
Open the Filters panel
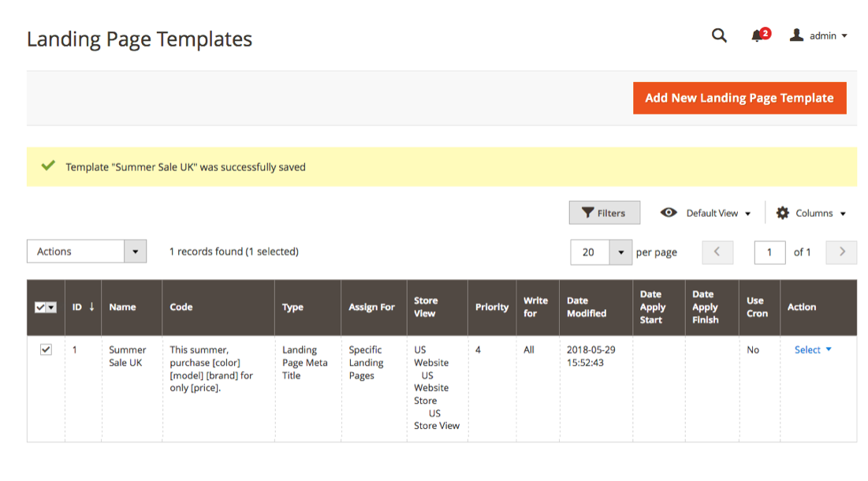point(604,213)
